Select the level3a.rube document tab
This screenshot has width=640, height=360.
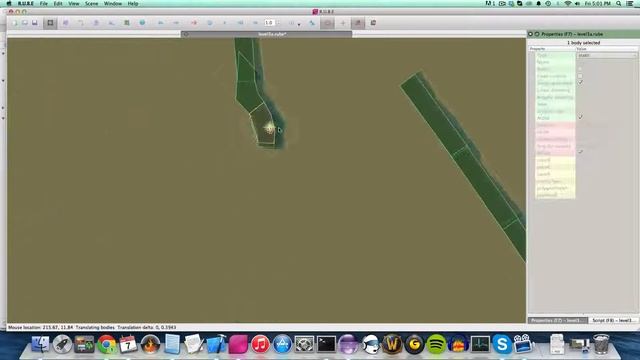(x=267, y=34)
